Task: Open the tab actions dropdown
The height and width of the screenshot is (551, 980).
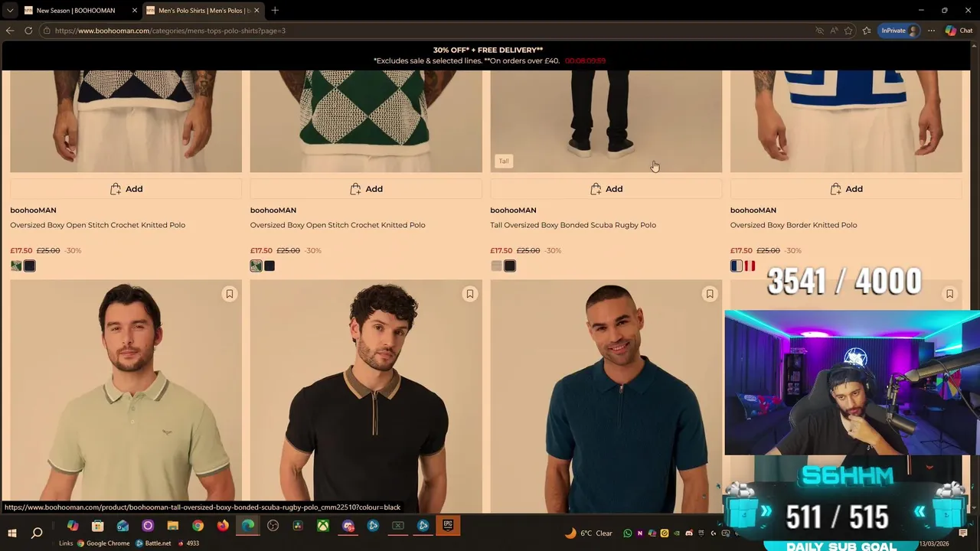Action: 10,10
